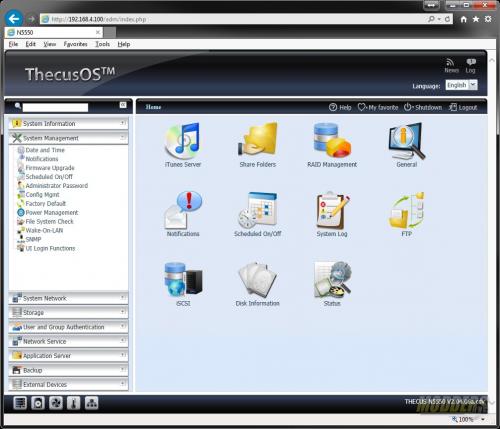
Task: Open the Tools menu
Action: point(102,44)
